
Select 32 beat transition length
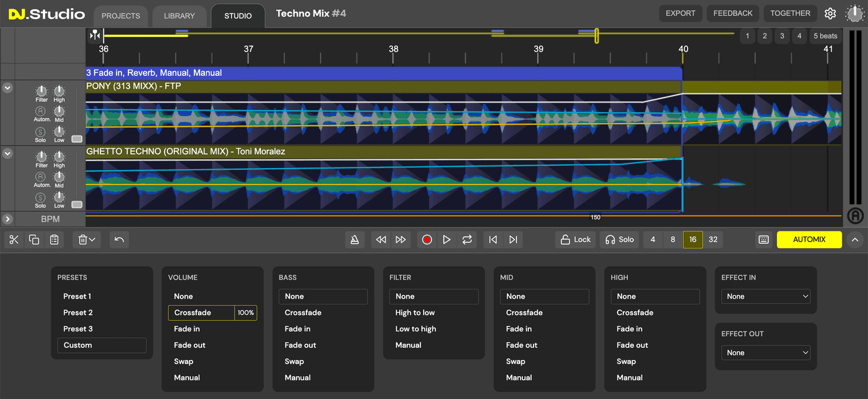point(713,240)
